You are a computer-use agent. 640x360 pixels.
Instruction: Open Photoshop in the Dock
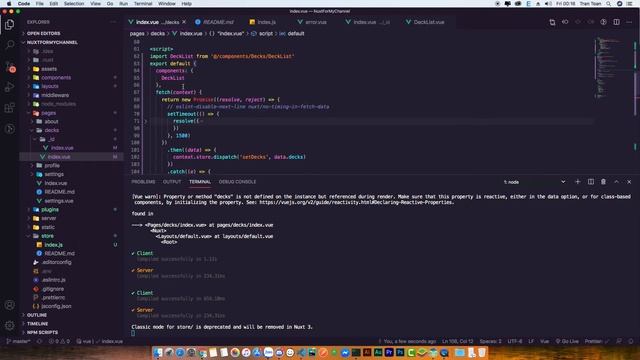click(400, 352)
